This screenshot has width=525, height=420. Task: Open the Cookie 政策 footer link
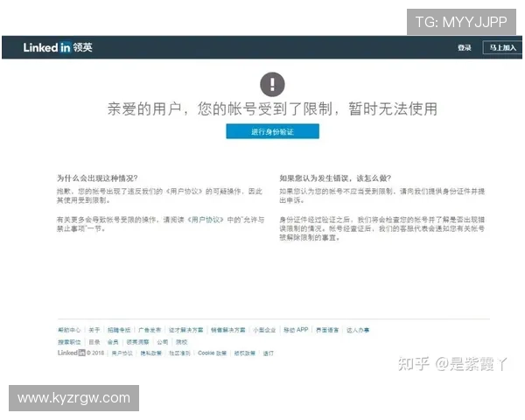click(x=212, y=353)
